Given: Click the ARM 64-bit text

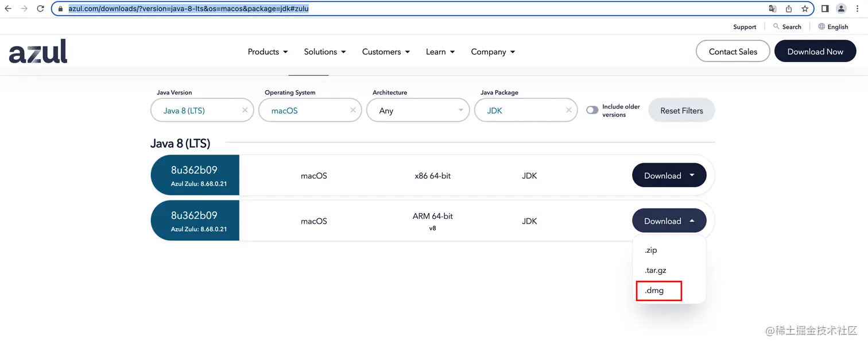Looking at the screenshot, I should (x=432, y=216).
